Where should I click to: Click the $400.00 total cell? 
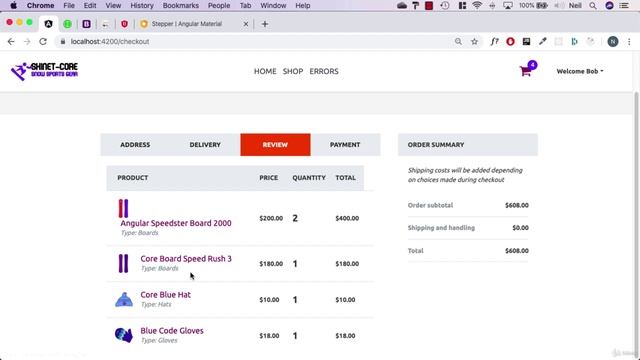tap(347, 218)
